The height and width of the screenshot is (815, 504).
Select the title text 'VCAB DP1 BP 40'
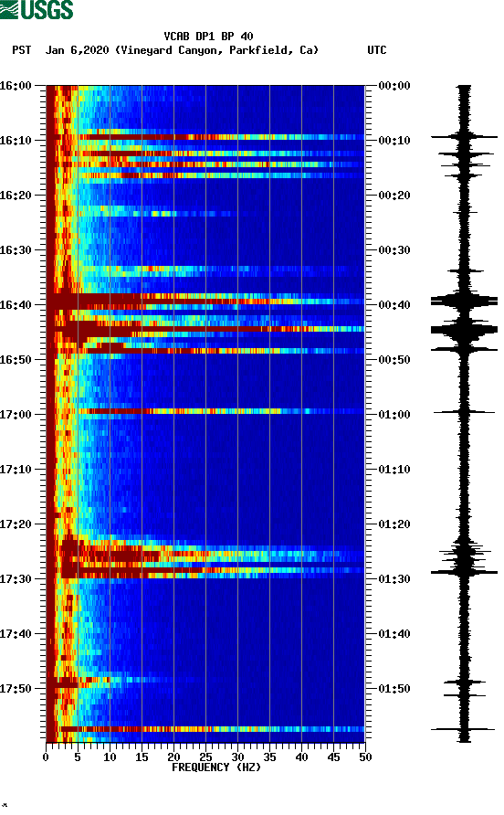pos(208,37)
